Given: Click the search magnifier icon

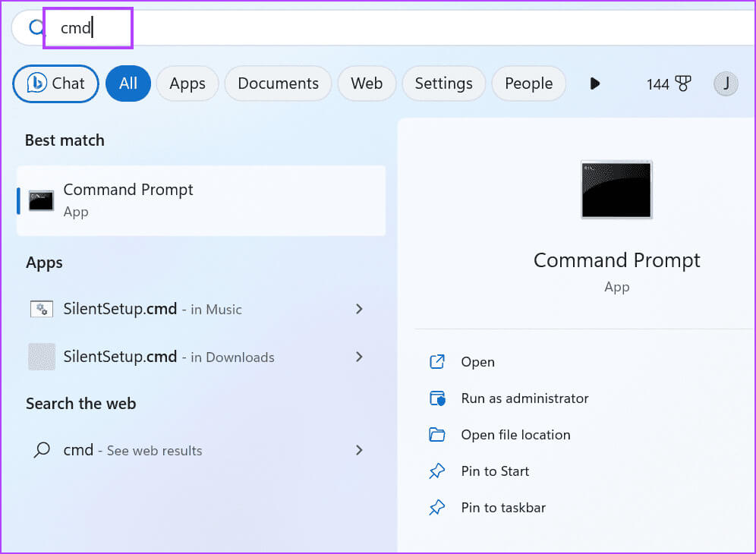Looking at the screenshot, I should (36, 27).
